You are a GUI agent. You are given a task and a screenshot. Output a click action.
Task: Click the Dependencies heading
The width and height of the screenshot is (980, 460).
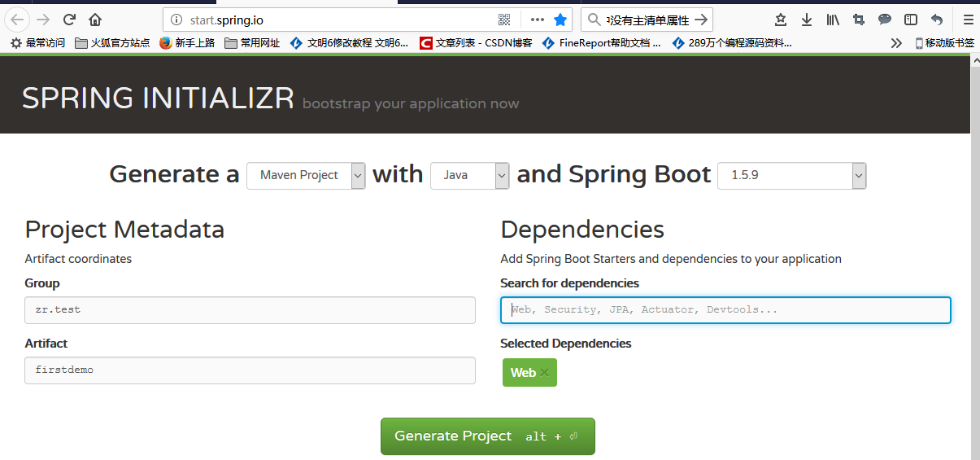pos(582,230)
